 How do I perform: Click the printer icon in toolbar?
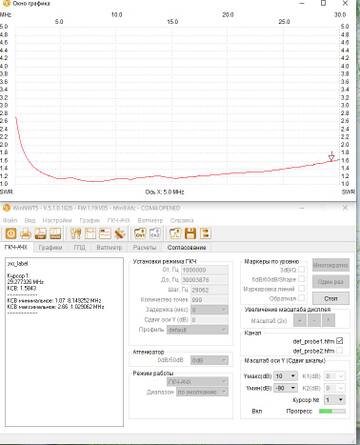point(26,233)
